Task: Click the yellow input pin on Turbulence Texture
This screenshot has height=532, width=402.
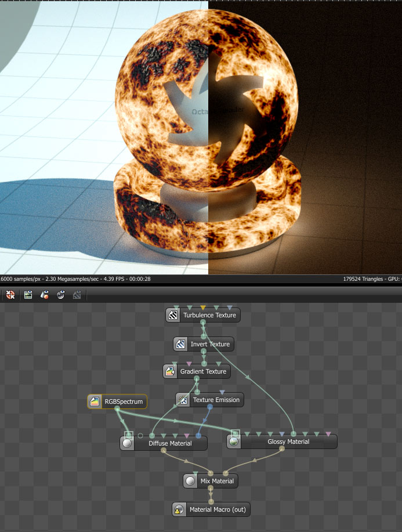Action: pyautogui.click(x=203, y=307)
